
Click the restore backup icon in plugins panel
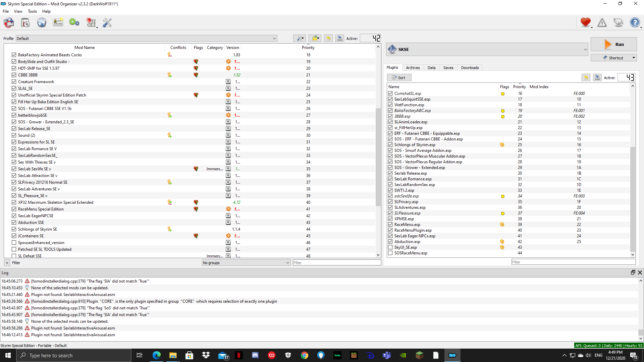586,77
